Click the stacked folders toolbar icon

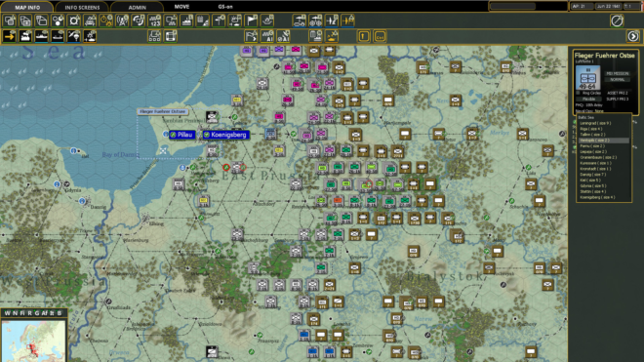tap(42, 20)
